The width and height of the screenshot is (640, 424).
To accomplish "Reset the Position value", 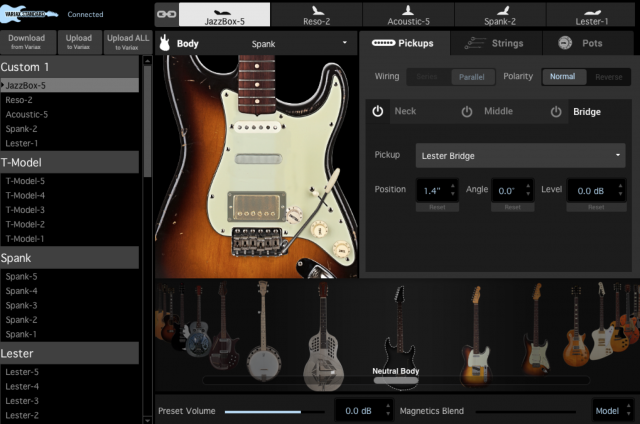I will tap(437, 207).
